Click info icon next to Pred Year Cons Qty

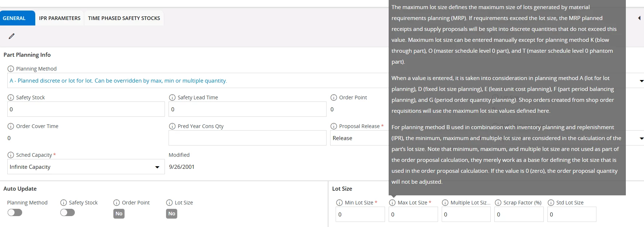pyautogui.click(x=172, y=126)
